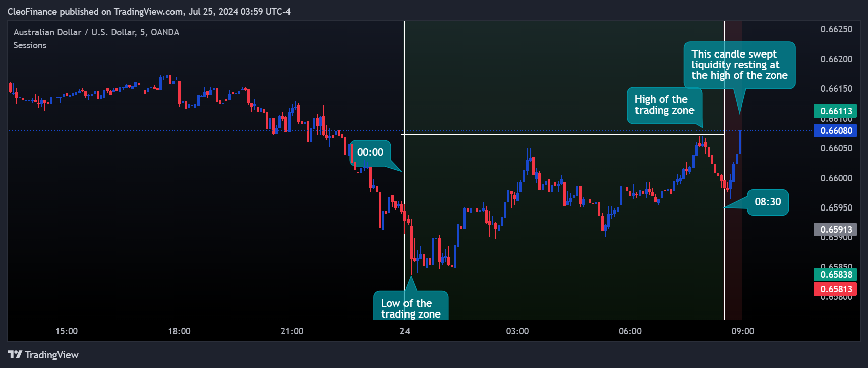Click the TradingView logo at bottom left

click(43, 355)
